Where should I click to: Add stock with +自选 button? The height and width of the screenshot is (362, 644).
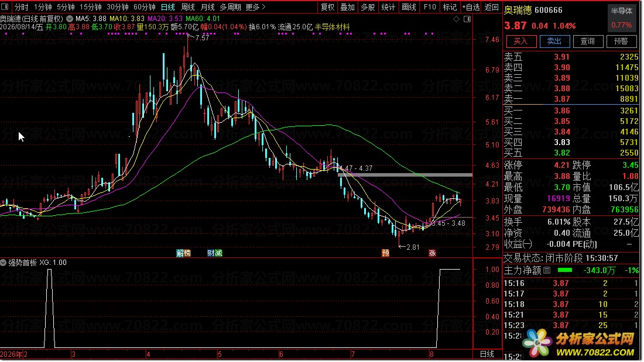pos(471,7)
